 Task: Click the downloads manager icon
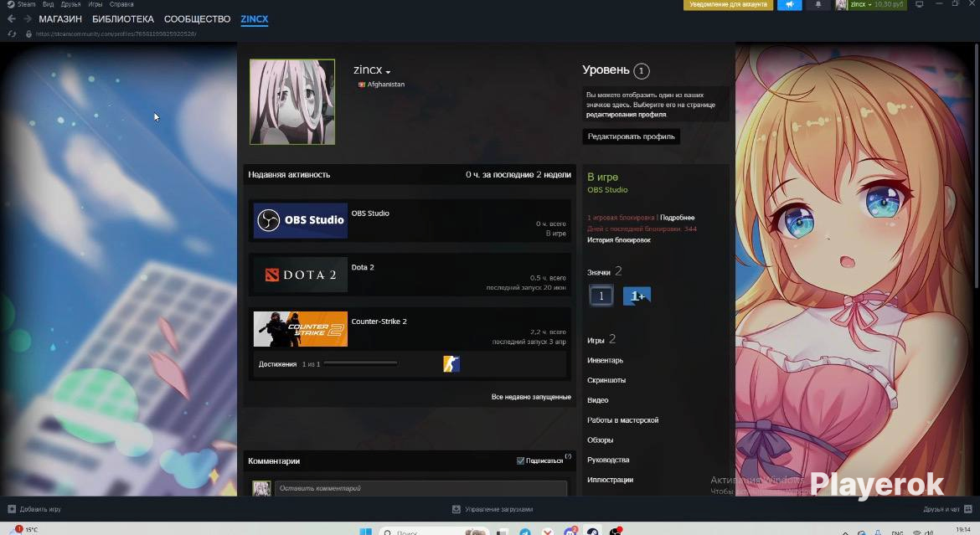pos(456,509)
